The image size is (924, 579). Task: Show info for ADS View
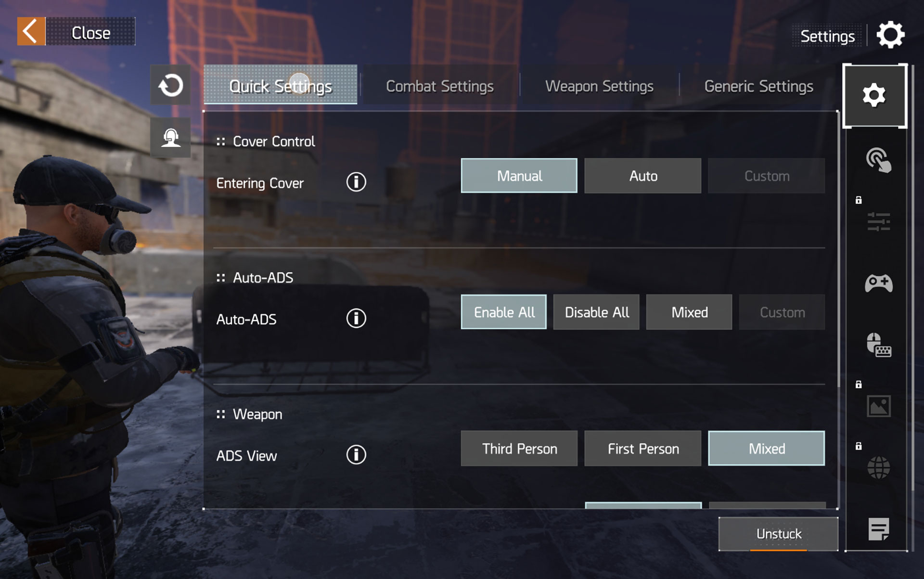click(x=356, y=455)
